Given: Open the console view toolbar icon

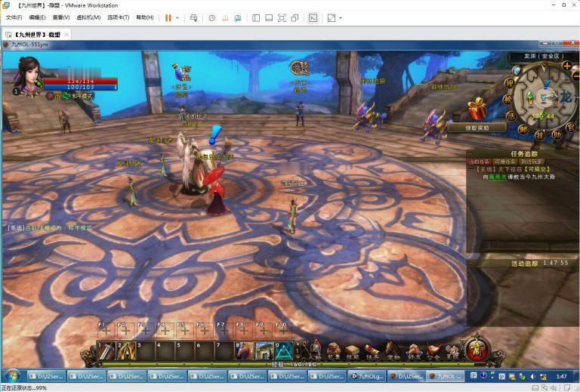Looking at the screenshot, I should [x=313, y=18].
